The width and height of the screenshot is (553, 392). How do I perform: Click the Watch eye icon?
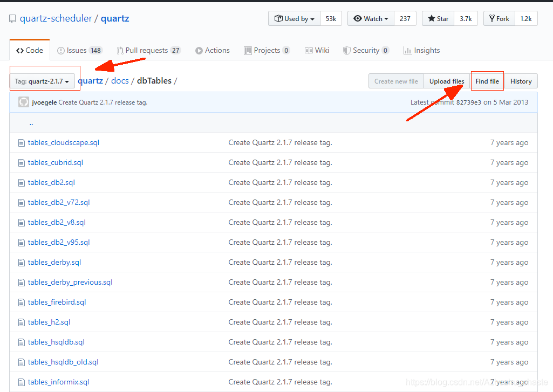tap(358, 18)
